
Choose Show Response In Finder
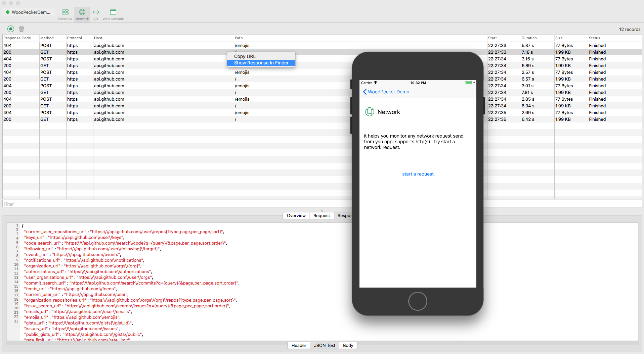click(261, 63)
